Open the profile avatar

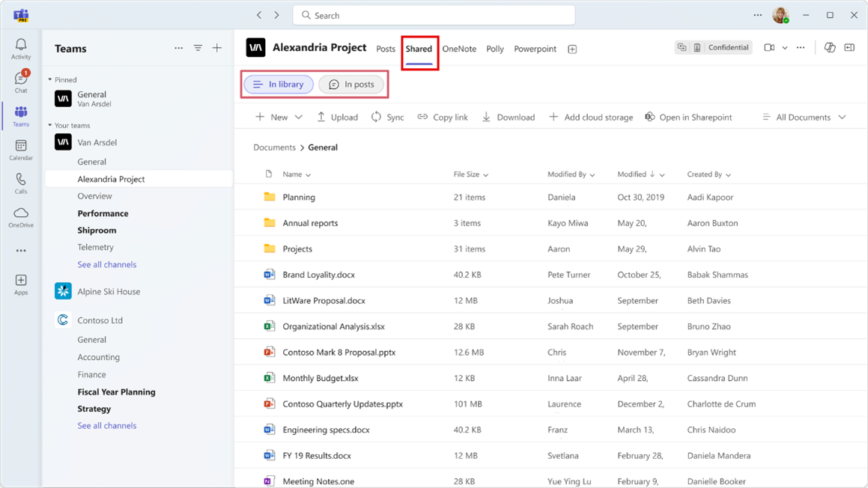(x=780, y=16)
